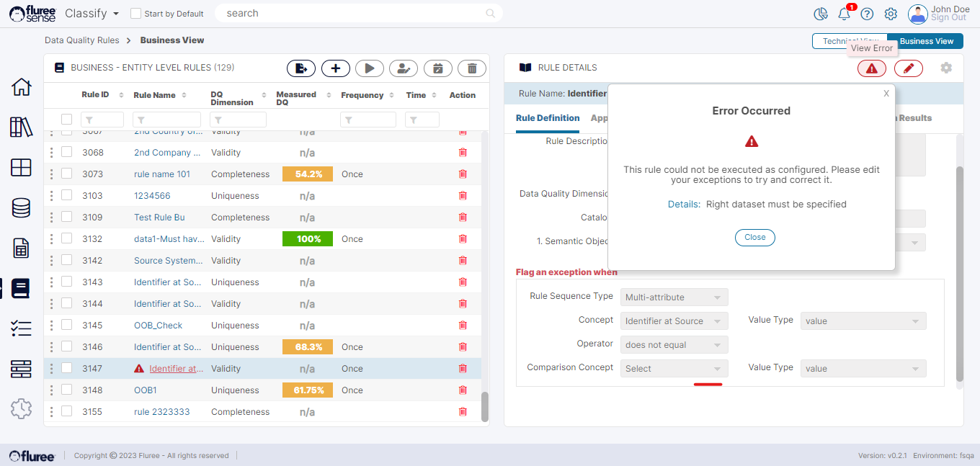The height and width of the screenshot is (466, 980).
Task: Click Close button in error dialog
Action: click(x=754, y=238)
